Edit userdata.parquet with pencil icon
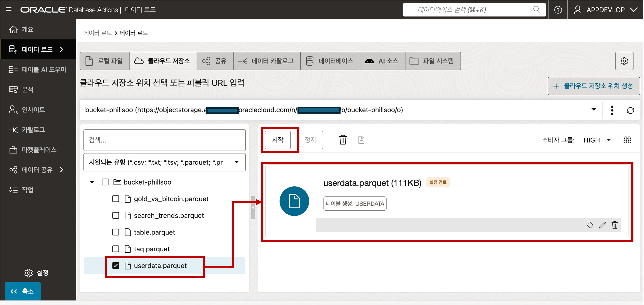The height and width of the screenshot is (305, 644). pyautogui.click(x=602, y=225)
